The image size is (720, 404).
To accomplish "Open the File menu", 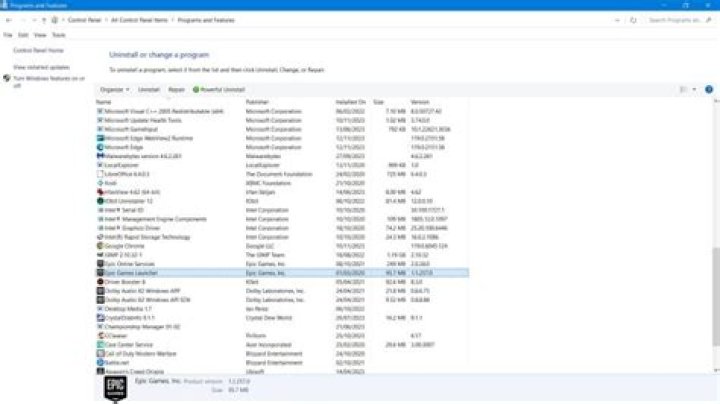I will click(x=8, y=35).
